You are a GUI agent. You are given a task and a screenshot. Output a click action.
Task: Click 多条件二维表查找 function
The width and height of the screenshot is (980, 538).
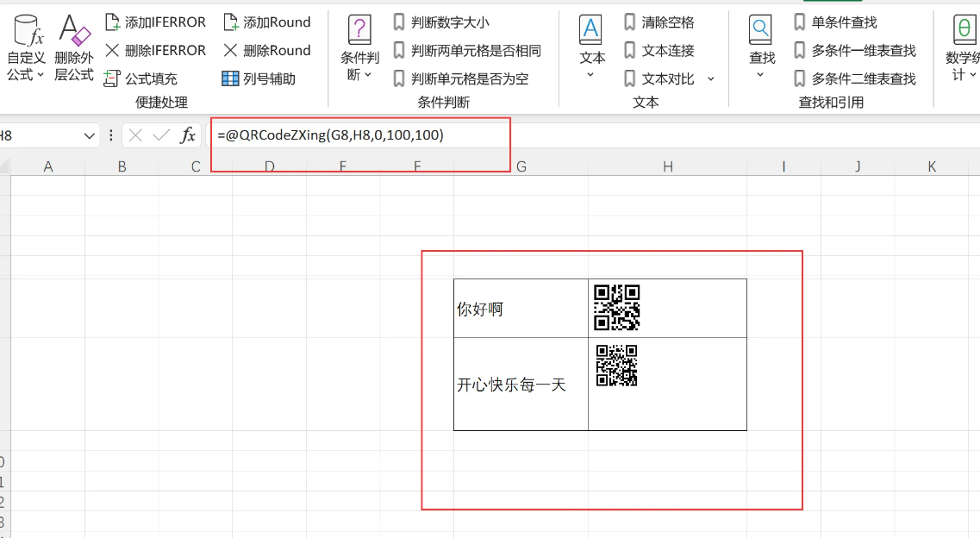point(855,78)
